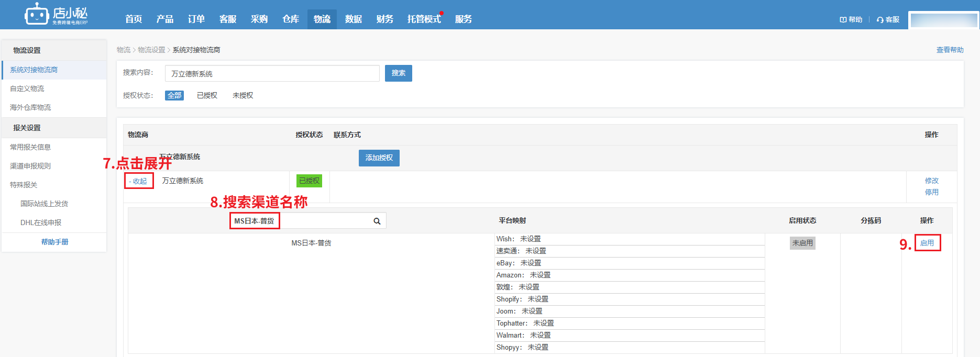Open the 数据 menu
This screenshot has width=980, height=357.
(x=354, y=19)
